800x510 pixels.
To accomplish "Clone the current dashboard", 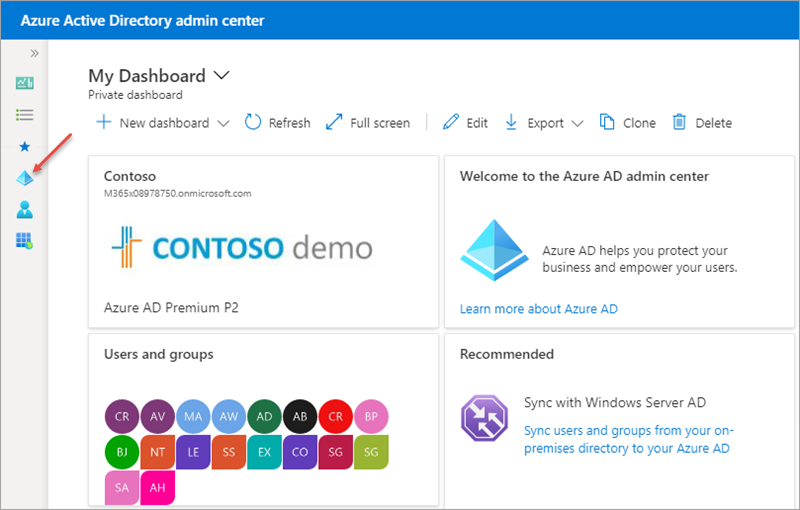I will [628, 123].
